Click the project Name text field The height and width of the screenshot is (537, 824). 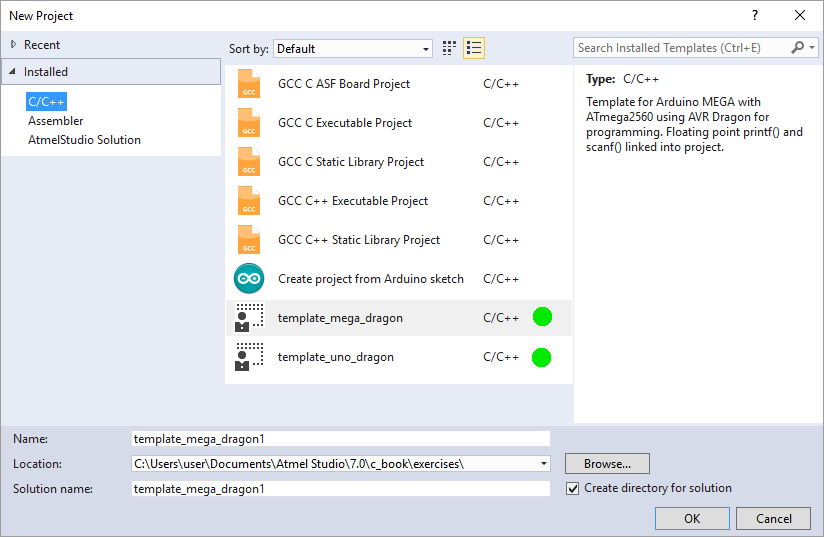340,438
